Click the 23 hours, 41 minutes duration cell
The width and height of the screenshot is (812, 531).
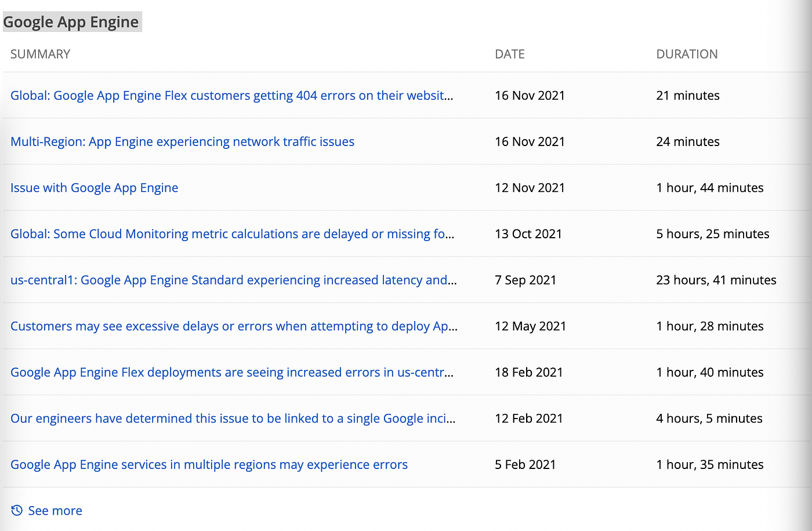coord(716,280)
